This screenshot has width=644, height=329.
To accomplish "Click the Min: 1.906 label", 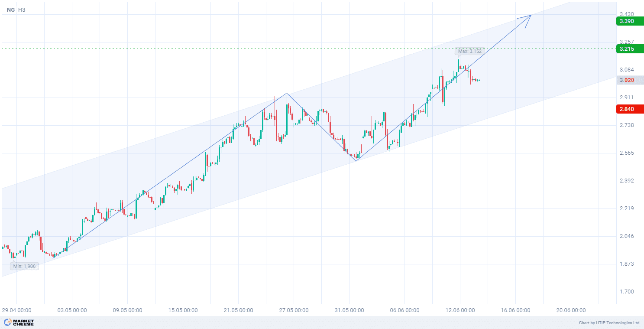I will pos(25,266).
